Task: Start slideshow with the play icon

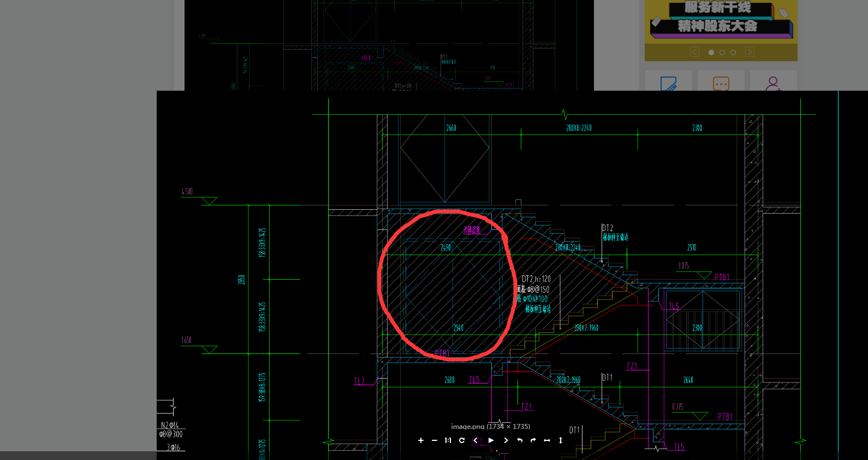Action: point(491,440)
